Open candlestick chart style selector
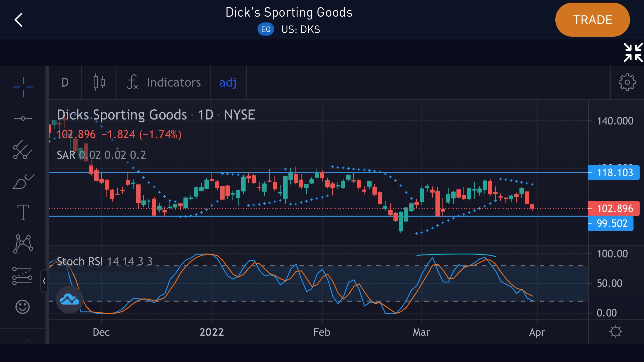The height and width of the screenshot is (362, 644). (99, 82)
